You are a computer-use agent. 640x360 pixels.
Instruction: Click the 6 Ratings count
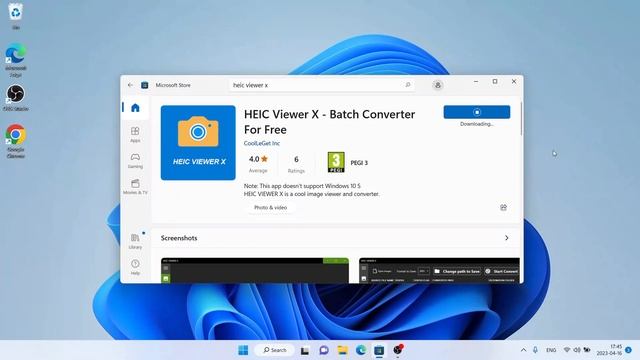pyautogui.click(x=296, y=164)
